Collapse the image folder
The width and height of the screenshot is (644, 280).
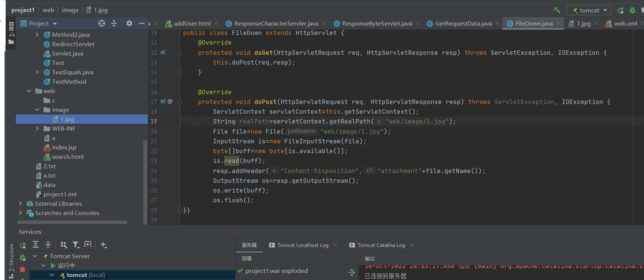click(37, 110)
